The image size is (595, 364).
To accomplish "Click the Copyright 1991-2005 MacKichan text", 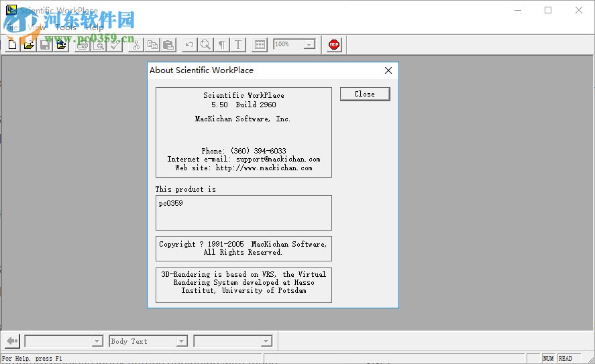I will point(243,248).
